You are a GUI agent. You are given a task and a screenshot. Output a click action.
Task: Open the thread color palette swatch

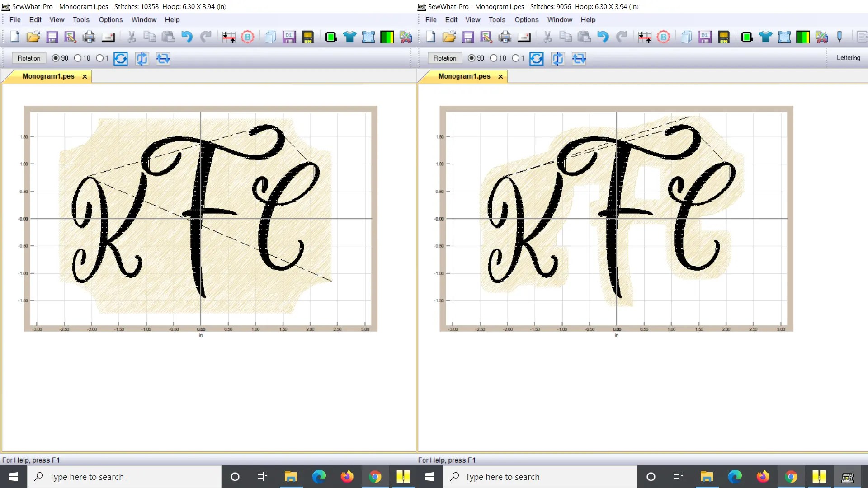click(387, 37)
